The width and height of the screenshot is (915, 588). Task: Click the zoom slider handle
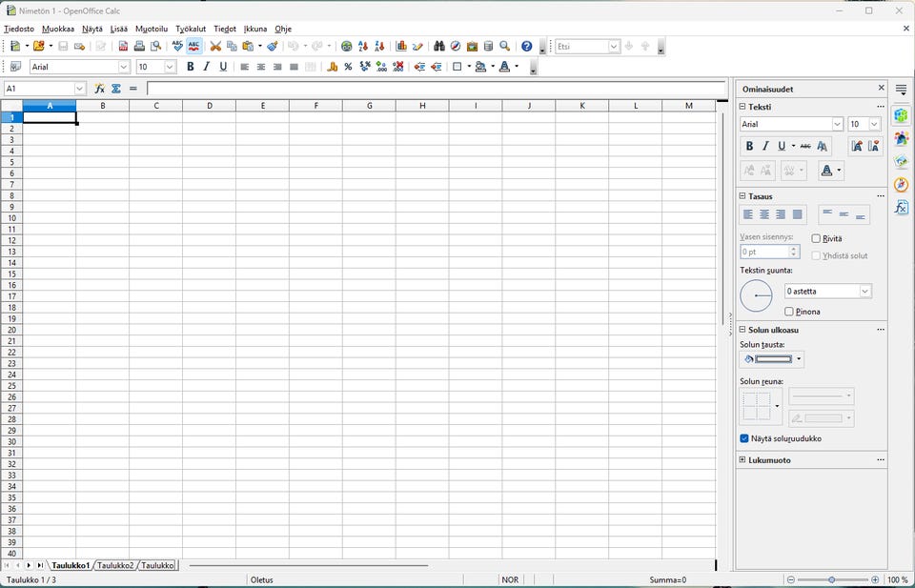coord(831,579)
